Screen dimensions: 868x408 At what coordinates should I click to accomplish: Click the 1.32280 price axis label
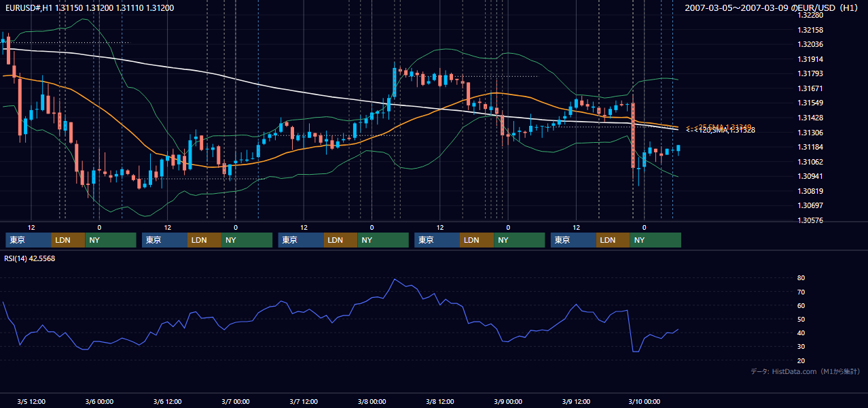point(810,15)
